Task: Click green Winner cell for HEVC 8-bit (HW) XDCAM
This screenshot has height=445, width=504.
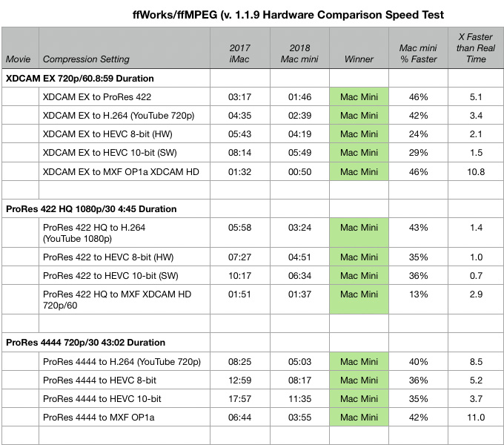Action: [359, 133]
